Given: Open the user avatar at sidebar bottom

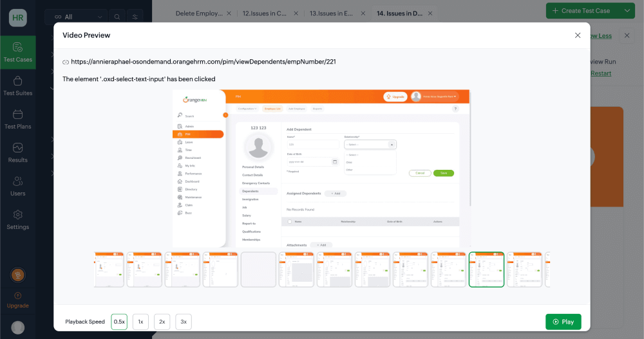Looking at the screenshot, I should click(x=17, y=327).
